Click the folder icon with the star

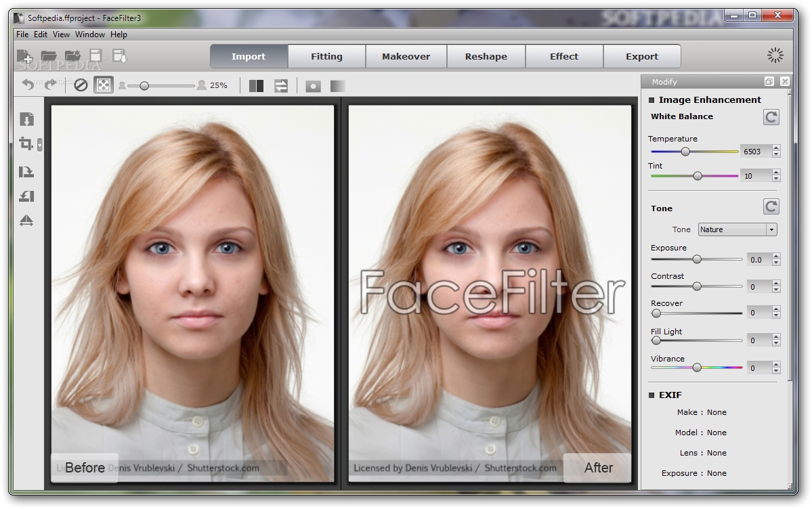[72, 56]
